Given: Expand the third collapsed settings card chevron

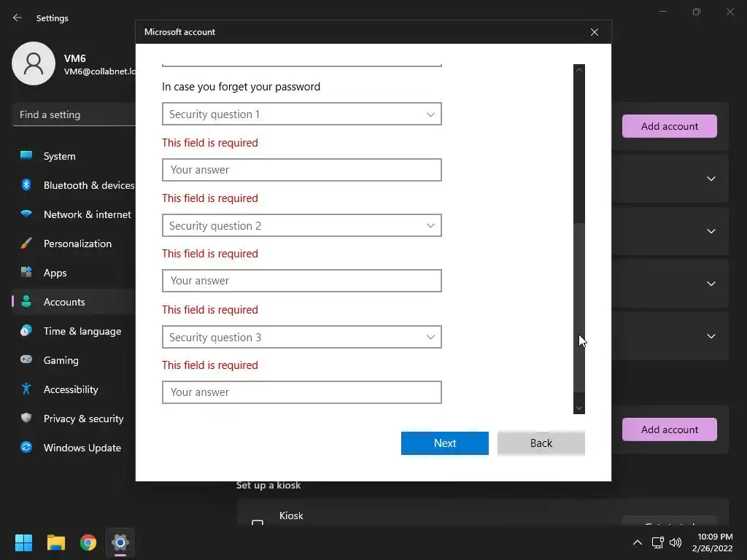Looking at the screenshot, I should pos(711,284).
